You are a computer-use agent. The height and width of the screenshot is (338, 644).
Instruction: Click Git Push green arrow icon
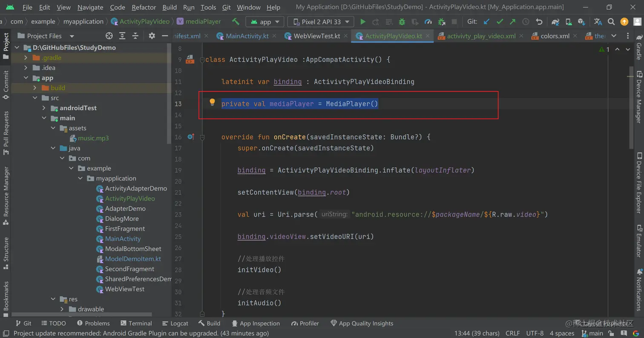512,22
